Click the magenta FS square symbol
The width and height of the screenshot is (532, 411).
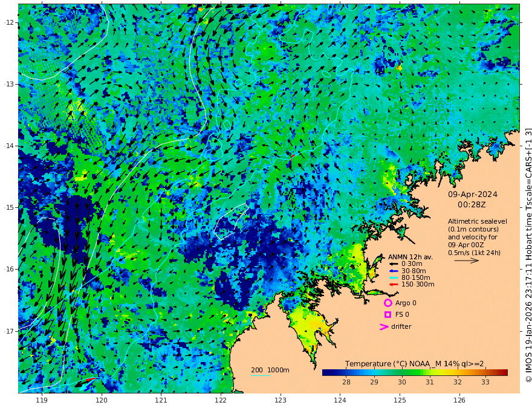[x=388, y=315]
